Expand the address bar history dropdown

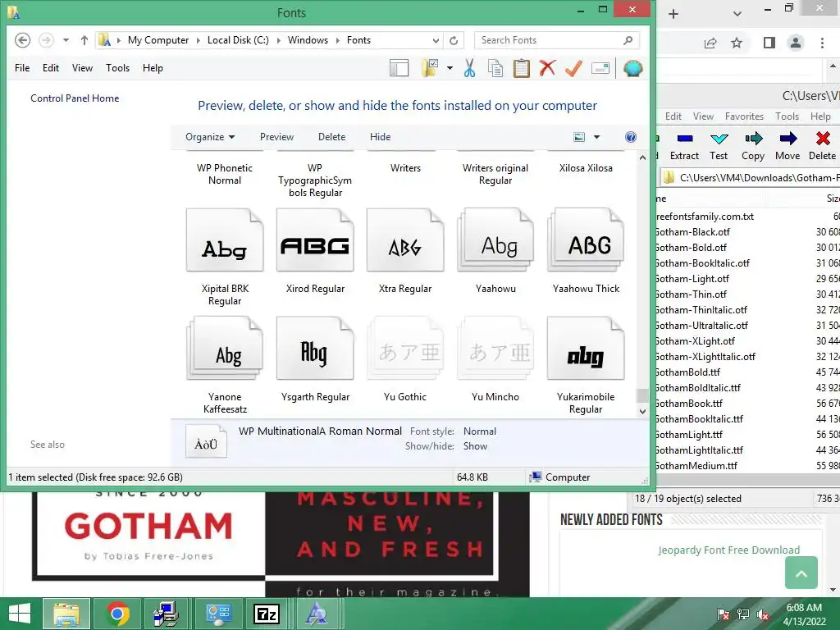coord(436,40)
